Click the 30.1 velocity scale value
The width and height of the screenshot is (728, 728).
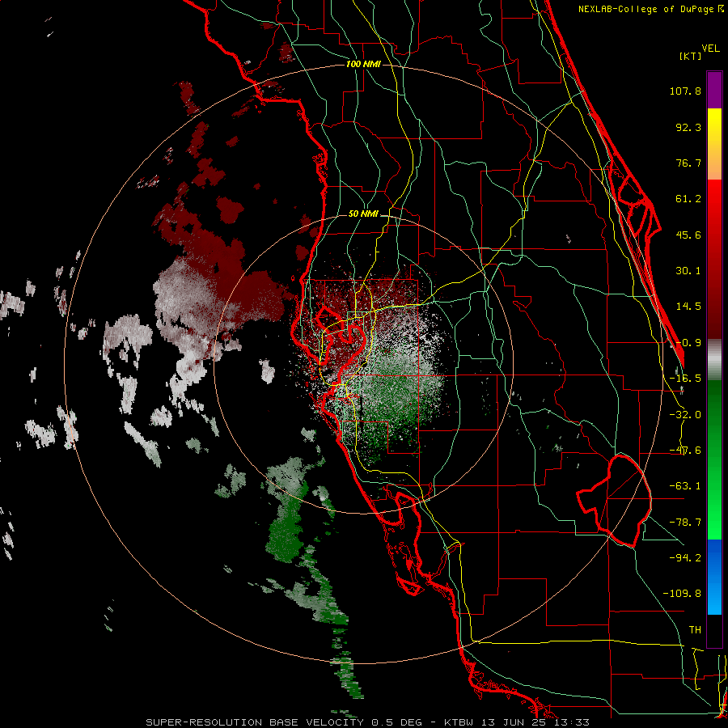(x=688, y=271)
